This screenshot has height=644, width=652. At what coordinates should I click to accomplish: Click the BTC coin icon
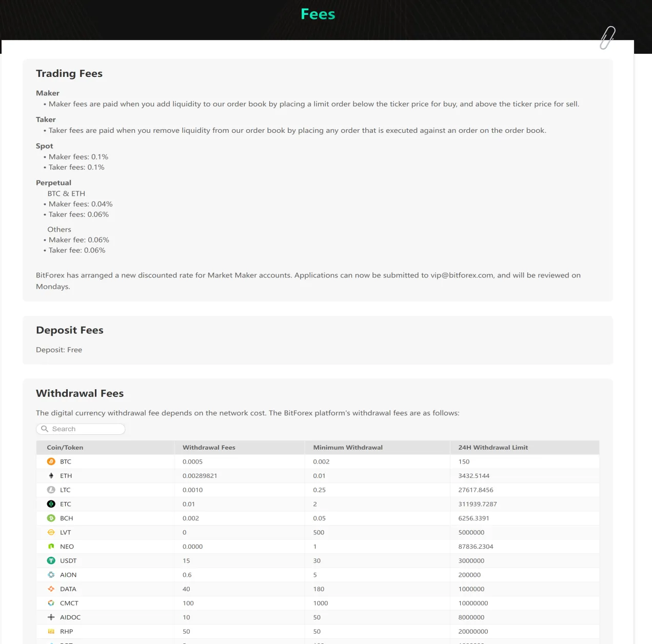51,461
